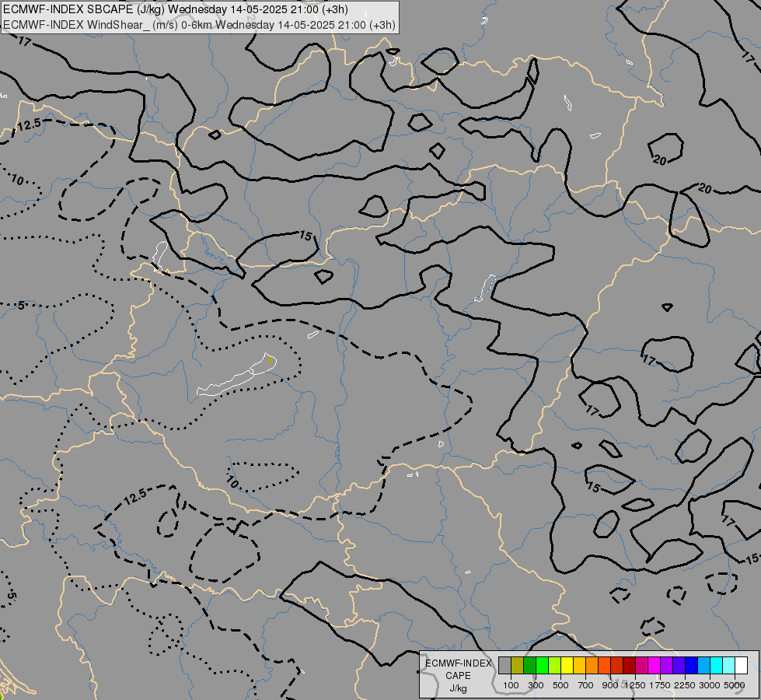Choose the yellow-green legend swatch

point(554,665)
